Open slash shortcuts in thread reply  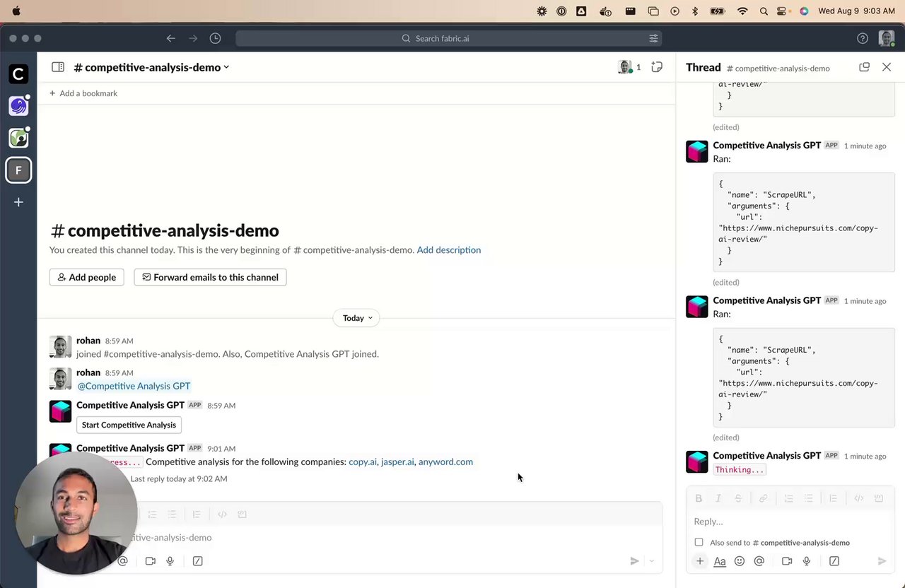[834, 561]
